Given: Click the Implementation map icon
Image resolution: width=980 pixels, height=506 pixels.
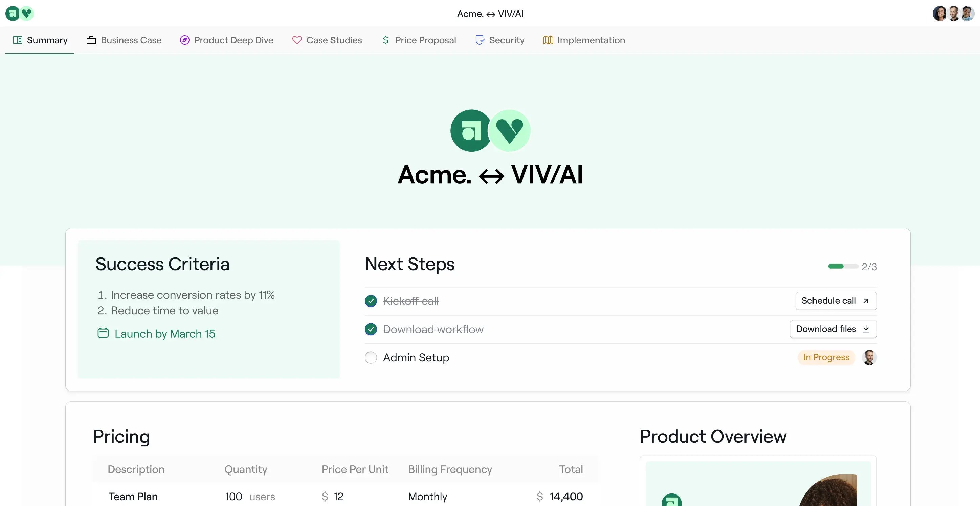Looking at the screenshot, I should (x=548, y=40).
